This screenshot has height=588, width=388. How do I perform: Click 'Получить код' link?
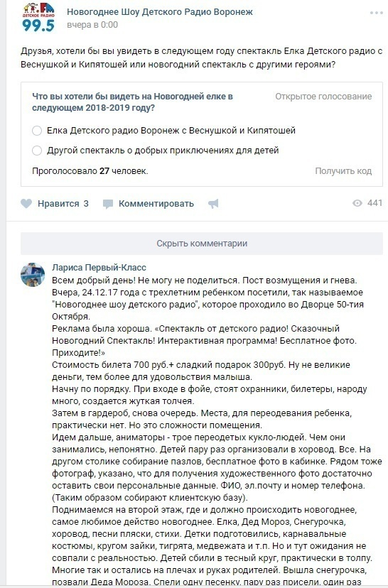343,171
